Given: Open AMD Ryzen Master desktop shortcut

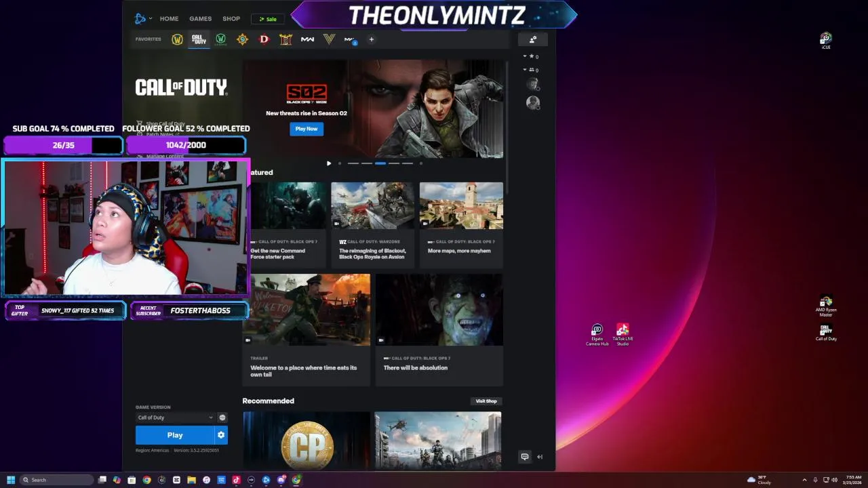Looking at the screenshot, I should tap(825, 306).
